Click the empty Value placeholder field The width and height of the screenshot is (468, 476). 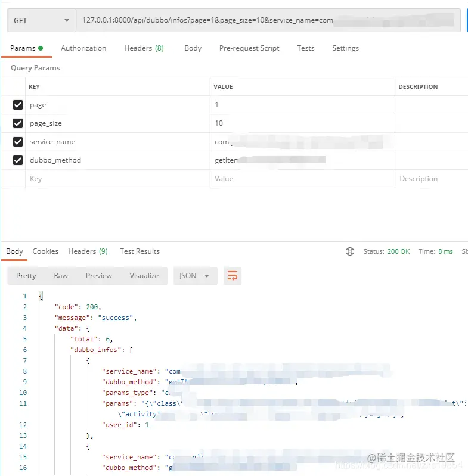pos(302,179)
